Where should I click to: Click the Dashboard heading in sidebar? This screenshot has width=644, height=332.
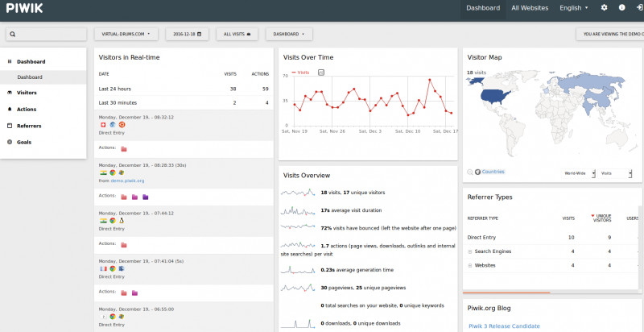[x=31, y=61]
